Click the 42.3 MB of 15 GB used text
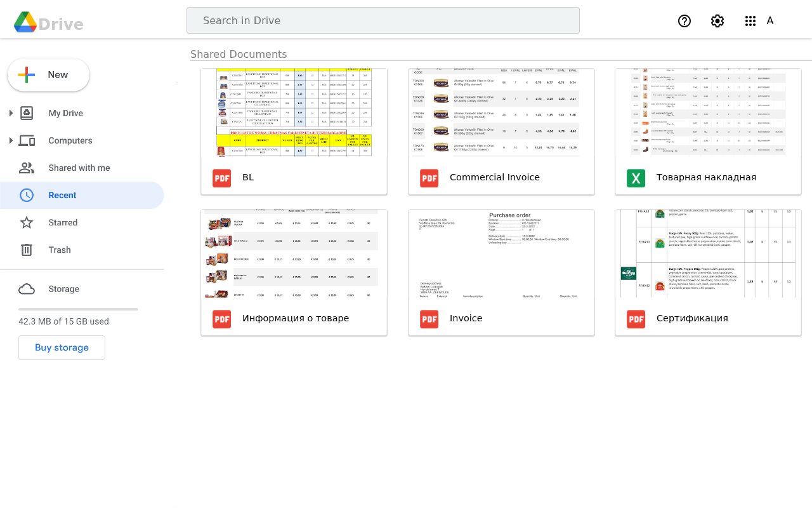 63,321
